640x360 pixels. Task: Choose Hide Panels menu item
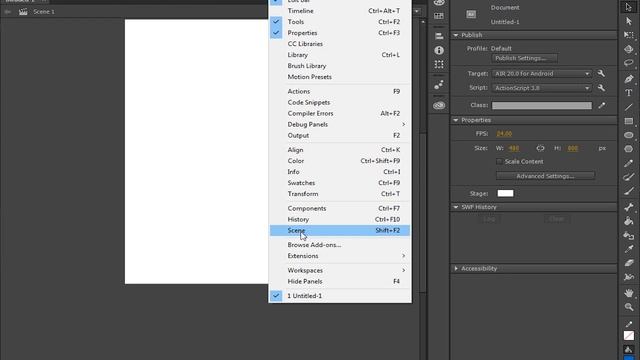(340, 281)
